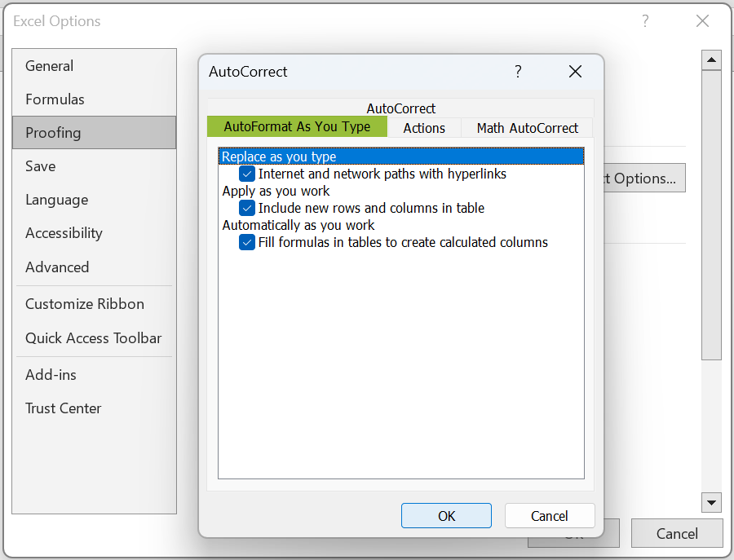Viewport: 734px width, 560px height.
Task: Open the Accessibility options category
Action: (x=94, y=233)
